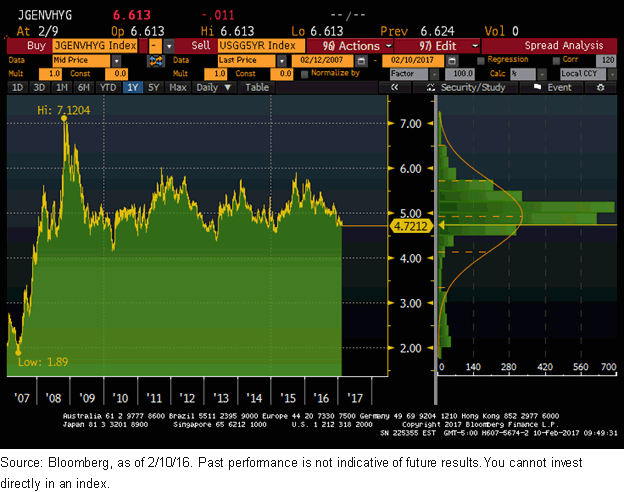This screenshot has height=492, width=624.
Task: Select the 3D range tab
Action: [39, 88]
